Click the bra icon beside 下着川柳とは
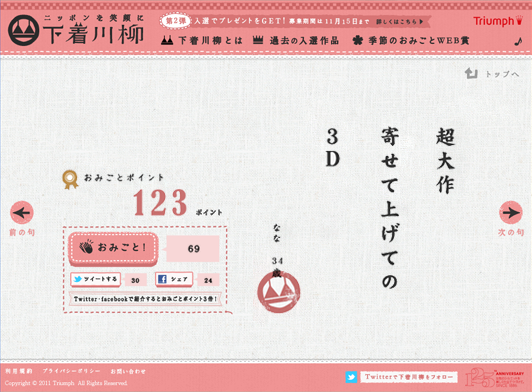 pyautogui.click(x=167, y=41)
